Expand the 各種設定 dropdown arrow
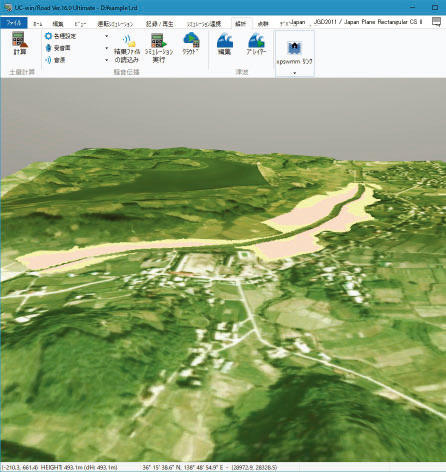 (x=107, y=36)
